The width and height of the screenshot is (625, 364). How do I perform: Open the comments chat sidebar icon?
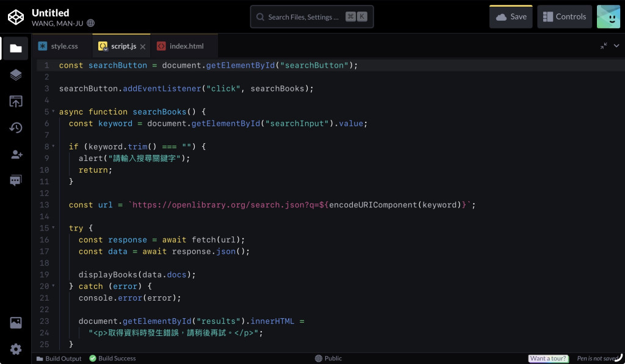(15, 180)
